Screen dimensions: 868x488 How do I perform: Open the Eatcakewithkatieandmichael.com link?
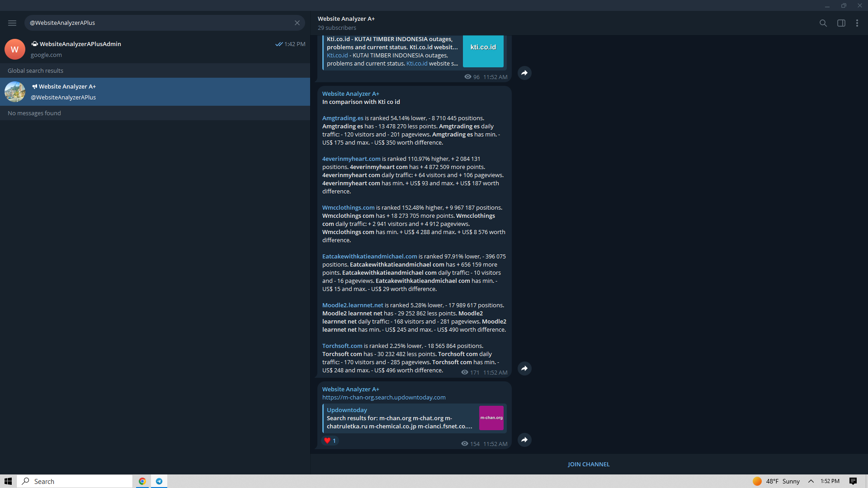pyautogui.click(x=369, y=257)
